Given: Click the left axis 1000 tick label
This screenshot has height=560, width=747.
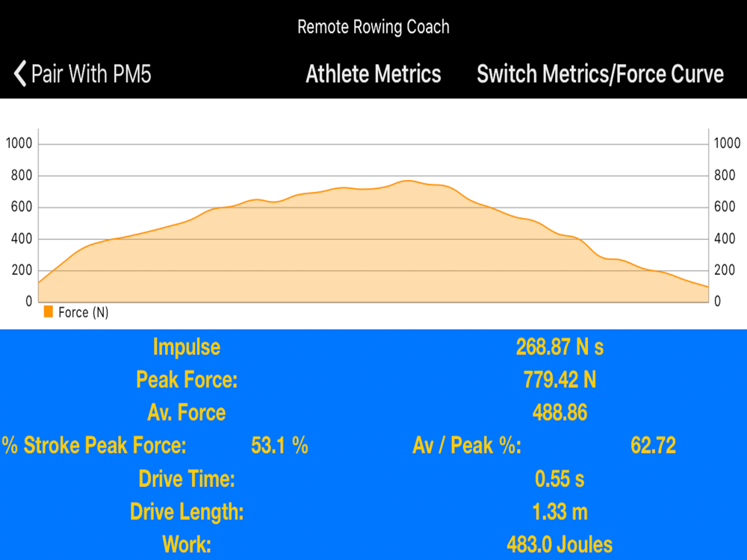Looking at the screenshot, I should (19, 143).
